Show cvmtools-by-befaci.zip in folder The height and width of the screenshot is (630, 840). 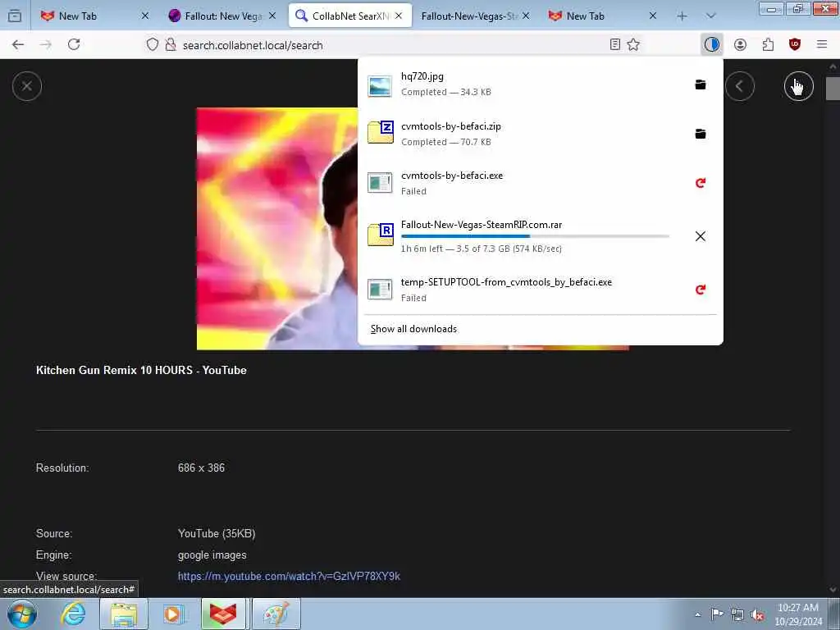coord(701,134)
